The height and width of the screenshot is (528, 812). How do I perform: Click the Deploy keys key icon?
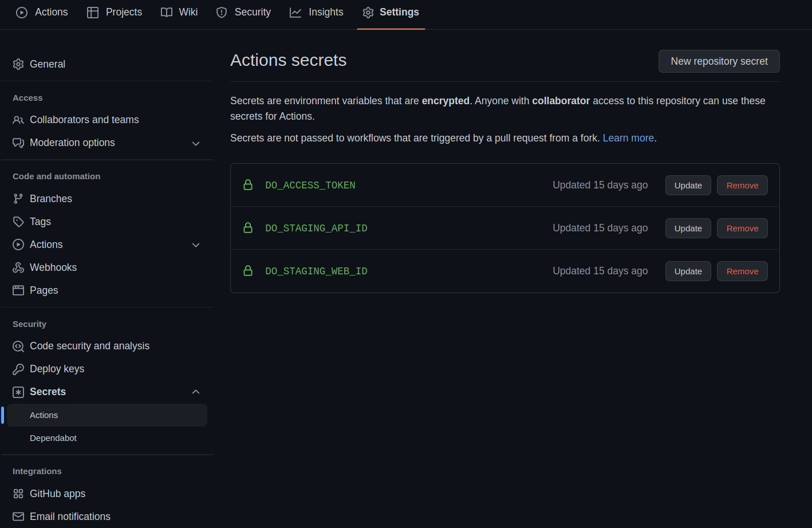pos(18,368)
